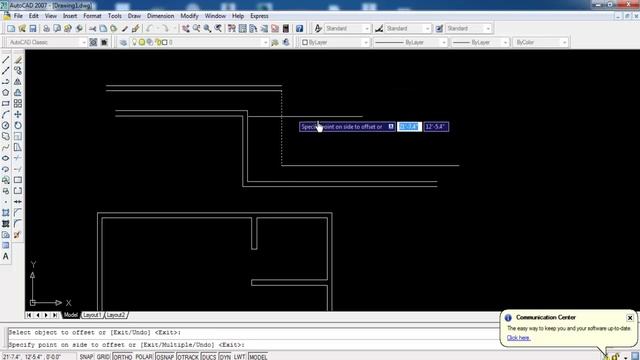Activate the Zoom Window tool
This screenshot has height=360, width=640.
point(207,29)
